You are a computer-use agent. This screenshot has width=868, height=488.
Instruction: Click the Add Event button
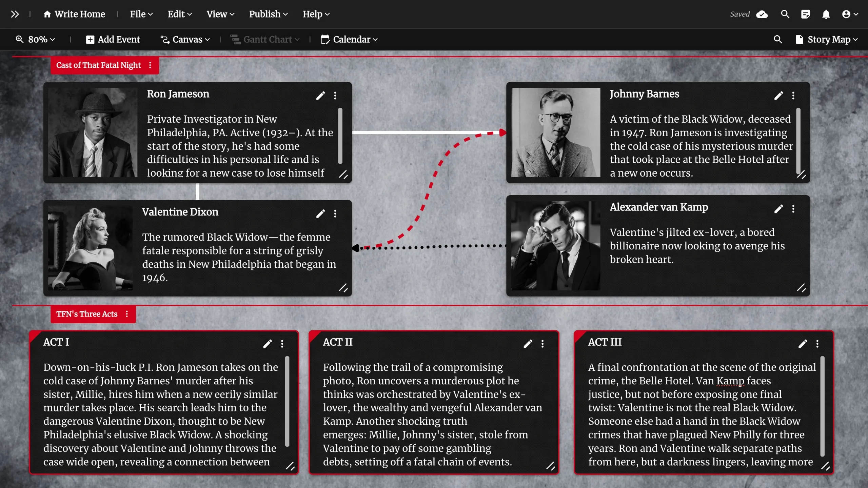click(x=113, y=40)
